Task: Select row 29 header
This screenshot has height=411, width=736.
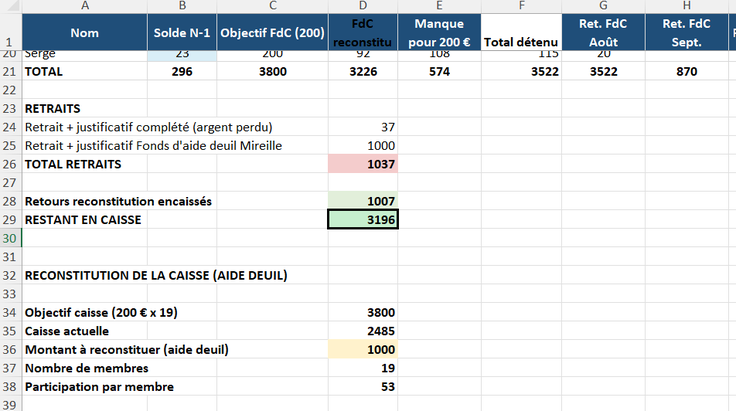Action: tap(10, 220)
